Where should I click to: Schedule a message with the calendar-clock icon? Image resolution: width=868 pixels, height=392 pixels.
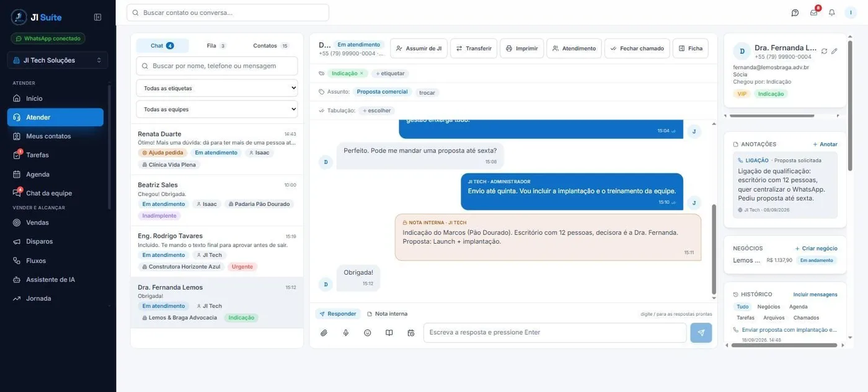tap(411, 333)
